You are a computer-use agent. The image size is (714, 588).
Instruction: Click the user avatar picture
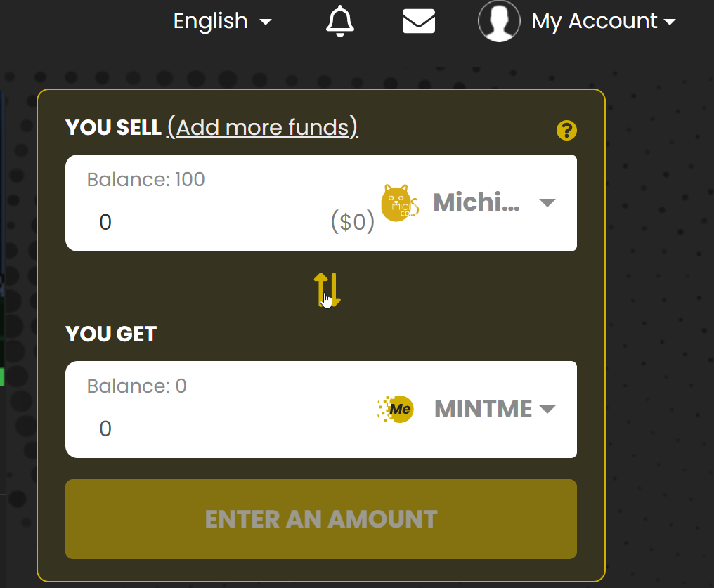point(499,21)
